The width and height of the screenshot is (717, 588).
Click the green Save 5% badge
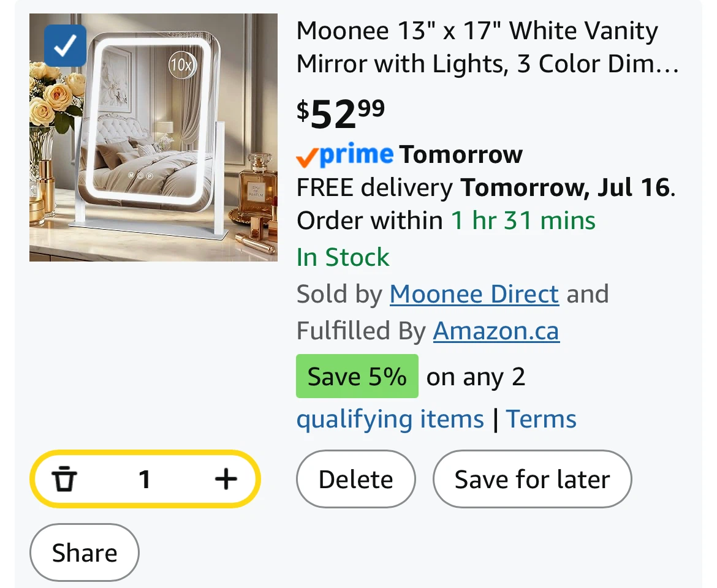pyautogui.click(x=357, y=376)
